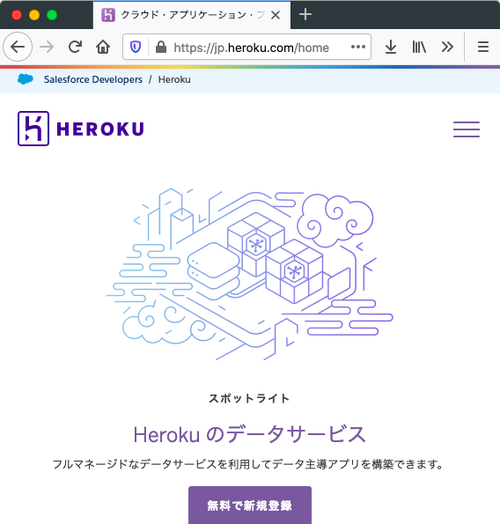500x524 pixels.
Task: Click the Heroku logo
Action: (x=81, y=129)
